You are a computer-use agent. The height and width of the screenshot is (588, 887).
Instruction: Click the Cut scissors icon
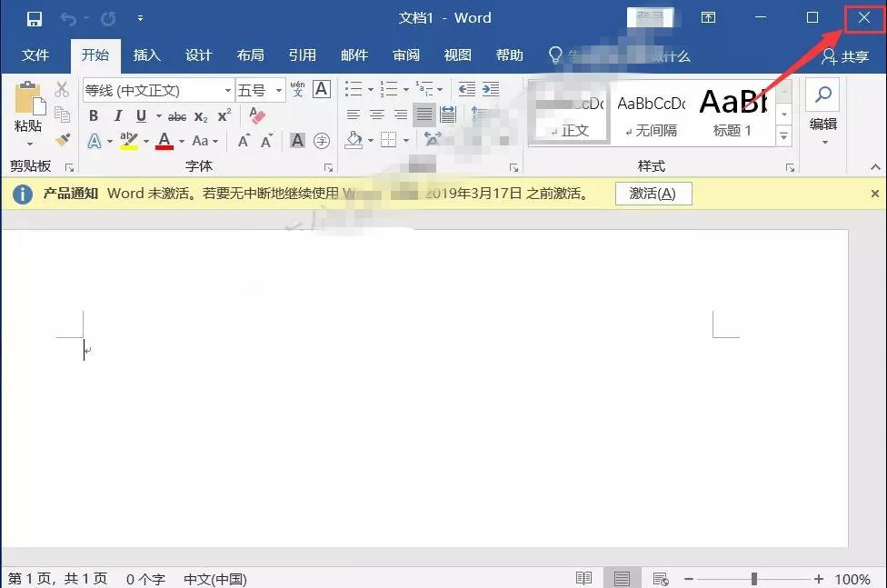(x=62, y=89)
